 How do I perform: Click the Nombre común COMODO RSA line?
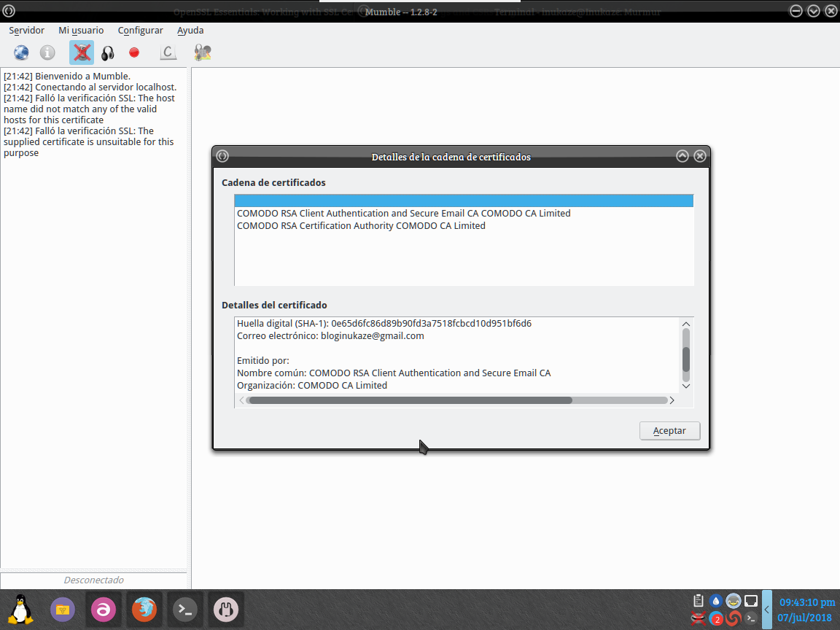click(394, 373)
